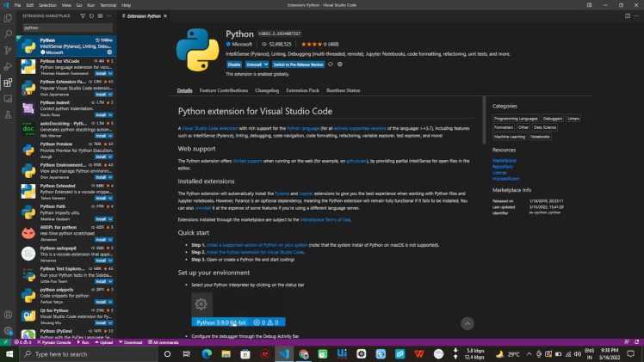Open Visual Studio Code from the taskbar

(282, 353)
